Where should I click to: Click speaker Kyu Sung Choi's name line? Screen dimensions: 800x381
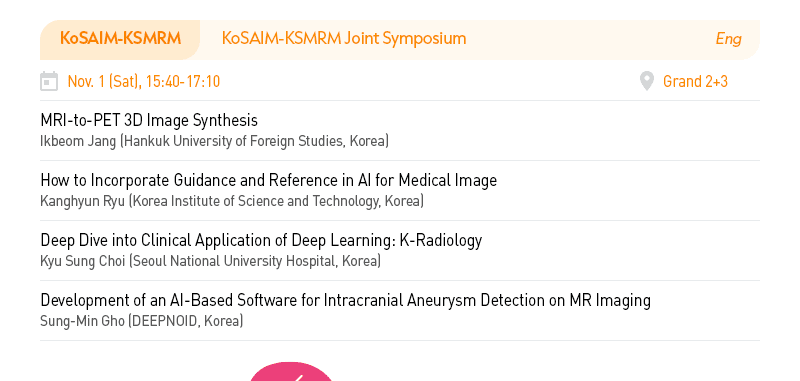coord(210,261)
